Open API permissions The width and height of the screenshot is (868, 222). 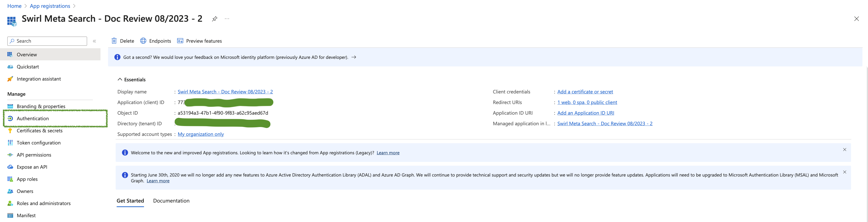point(34,155)
